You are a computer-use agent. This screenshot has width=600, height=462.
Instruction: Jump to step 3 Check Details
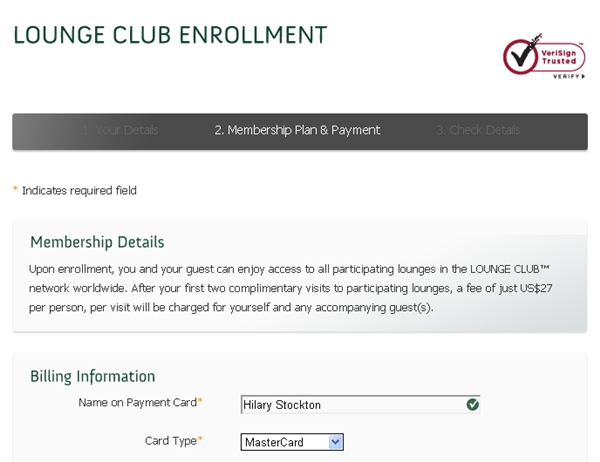coord(478,130)
